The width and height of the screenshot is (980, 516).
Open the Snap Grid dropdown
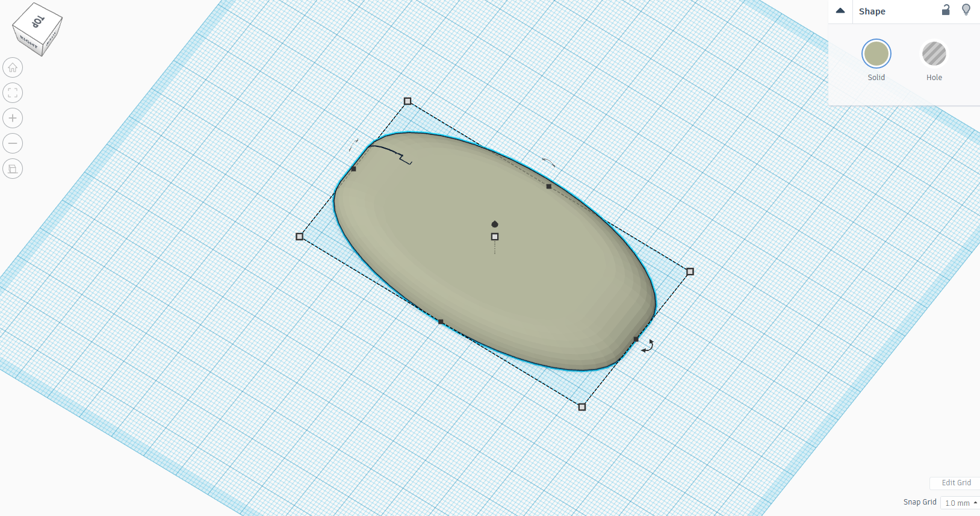coord(960,503)
